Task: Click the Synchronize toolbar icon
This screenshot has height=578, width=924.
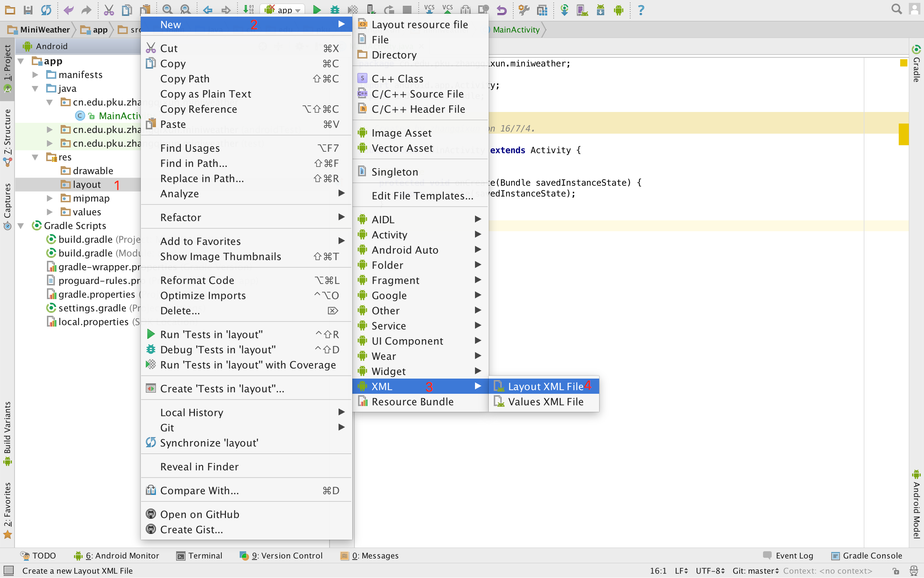Action: point(46,10)
